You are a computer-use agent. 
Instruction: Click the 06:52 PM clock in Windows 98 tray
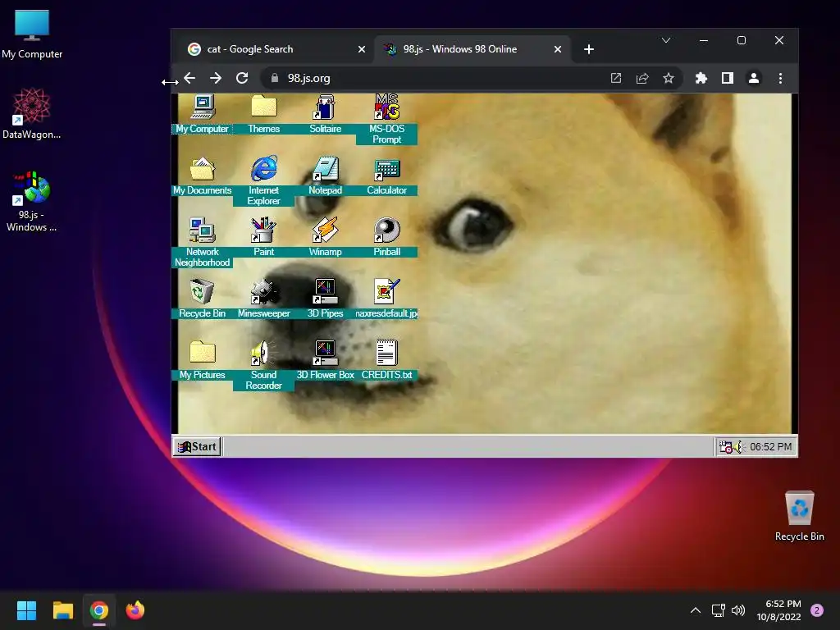[770, 447]
